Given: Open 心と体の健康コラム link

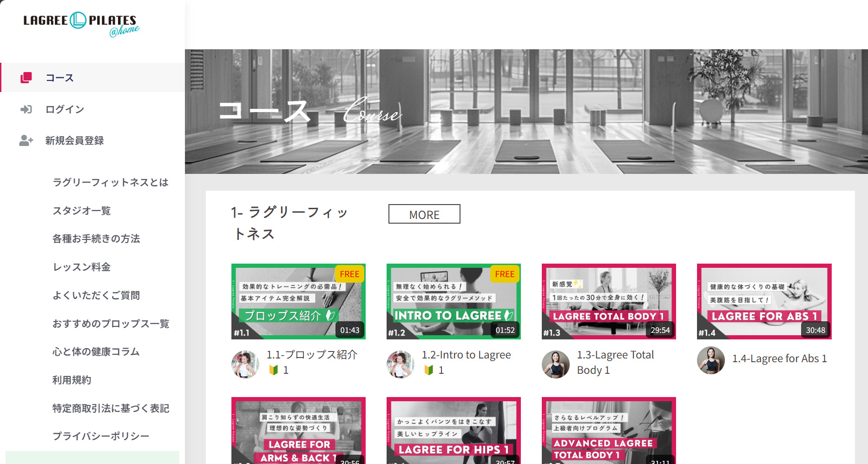Looking at the screenshot, I should click(x=96, y=351).
